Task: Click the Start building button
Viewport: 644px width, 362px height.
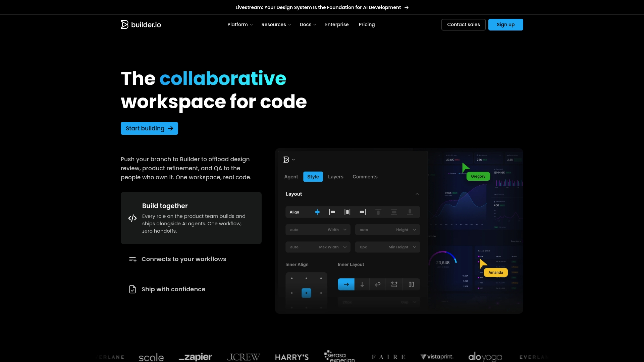Action: tap(149, 128)
